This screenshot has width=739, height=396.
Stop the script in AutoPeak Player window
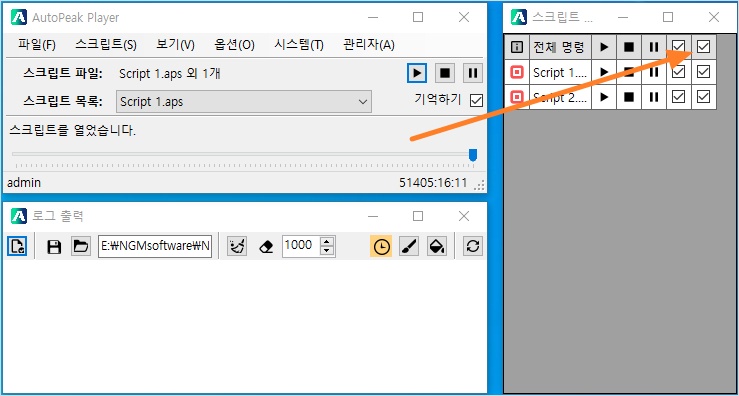pos(445,73)
